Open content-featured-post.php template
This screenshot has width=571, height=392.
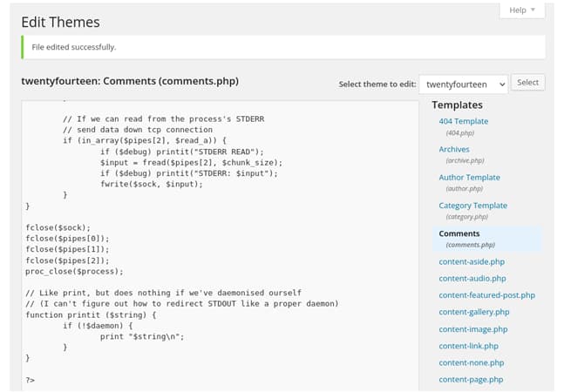pos(486,295)
